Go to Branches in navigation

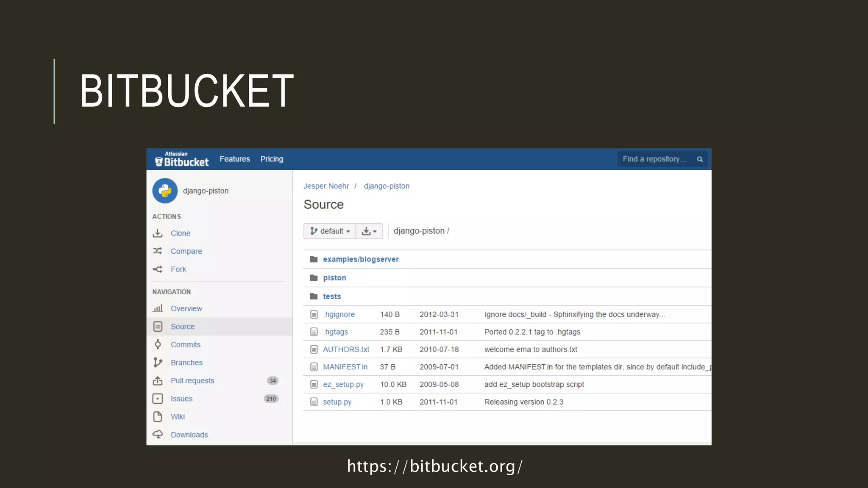(x=186, y=363)
